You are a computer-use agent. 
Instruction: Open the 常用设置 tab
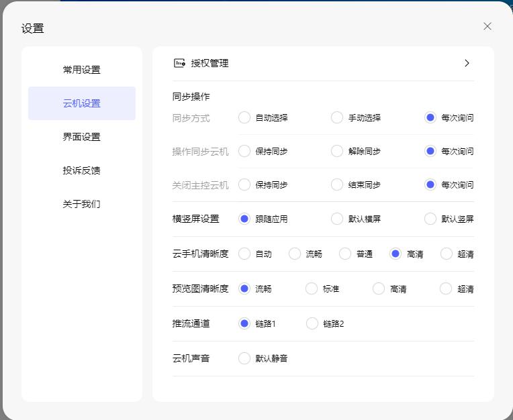(82, 70)
